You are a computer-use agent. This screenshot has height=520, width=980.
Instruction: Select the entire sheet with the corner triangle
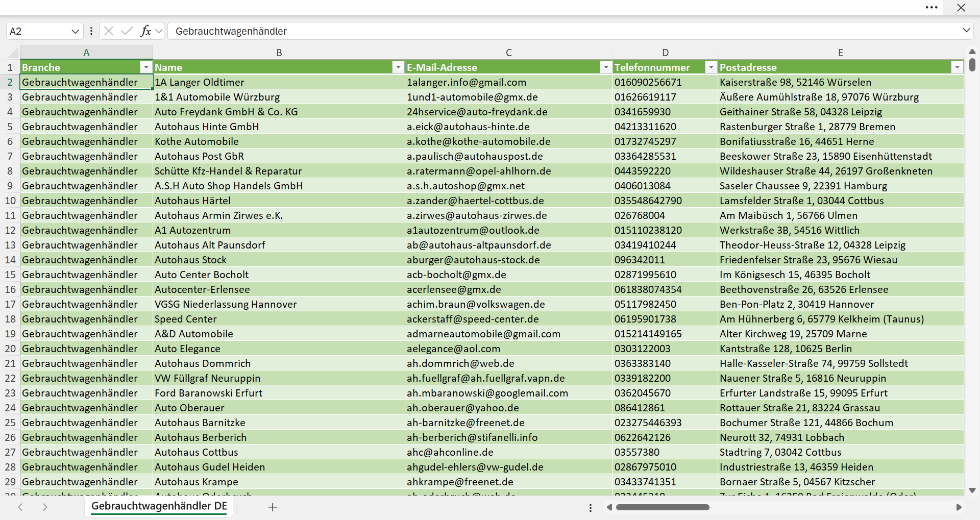pyautogui.click(x=13, y=52)
